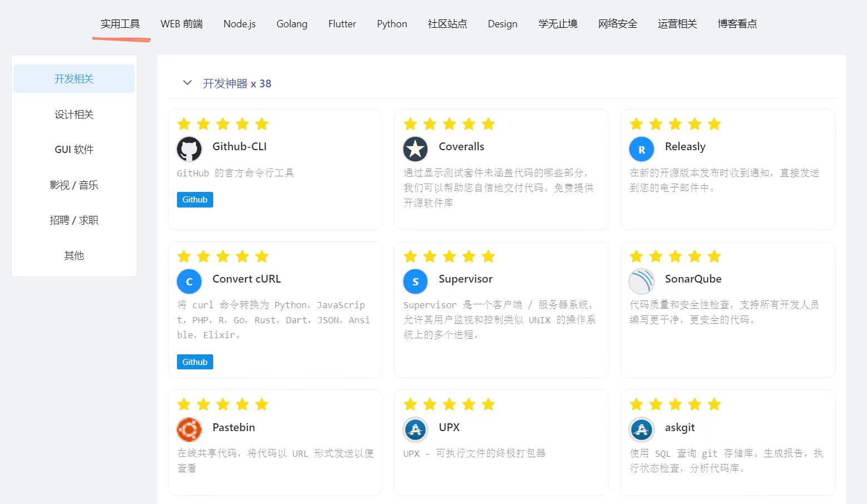The image size is (867, 504).
Task: Click the Pastebin Ubuntu-style logo
Action: click(x=189, y=429)
